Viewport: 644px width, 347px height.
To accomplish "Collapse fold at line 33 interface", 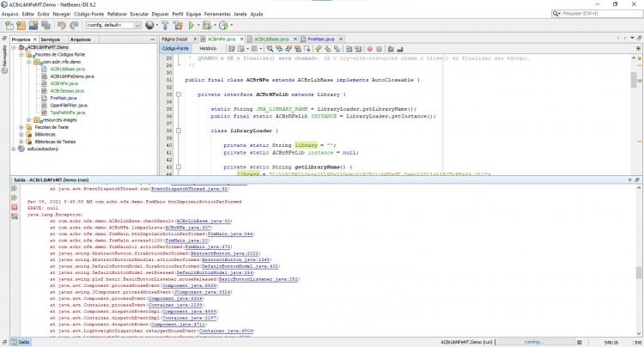I will pos(179,94).
